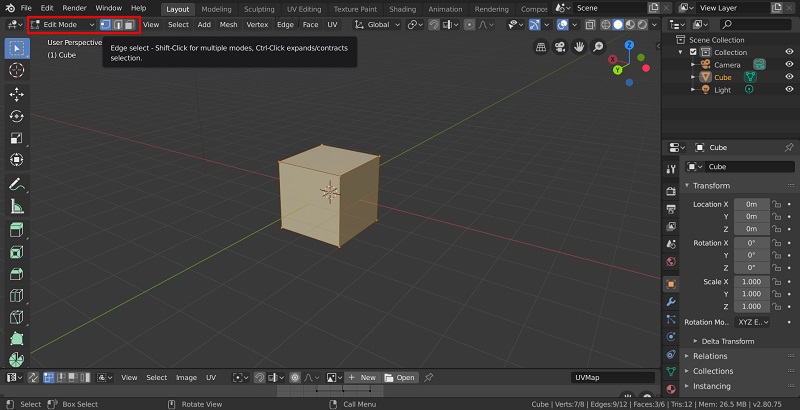This screenshot has width=800, height=410.
Task: Choose the 3D Cursor tool
Action: point(16,70)
